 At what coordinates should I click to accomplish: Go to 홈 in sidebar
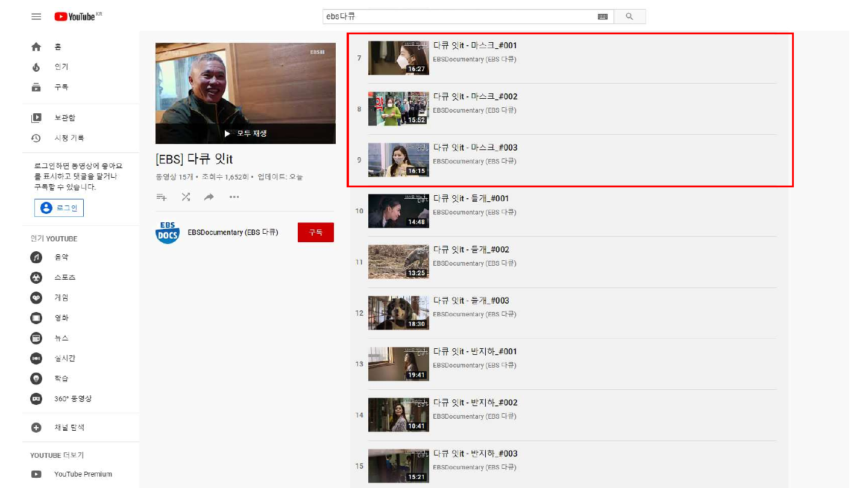click(58, 47)
